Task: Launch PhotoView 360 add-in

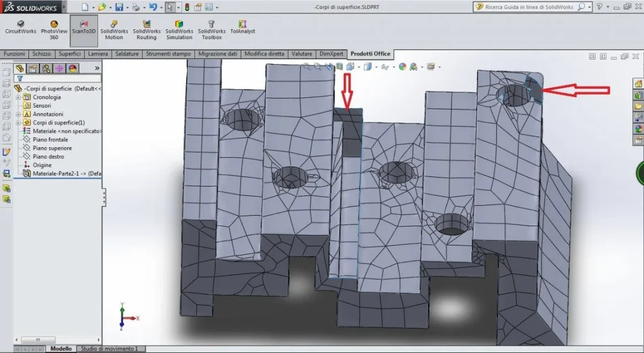Action: click(x=54, y=28)
